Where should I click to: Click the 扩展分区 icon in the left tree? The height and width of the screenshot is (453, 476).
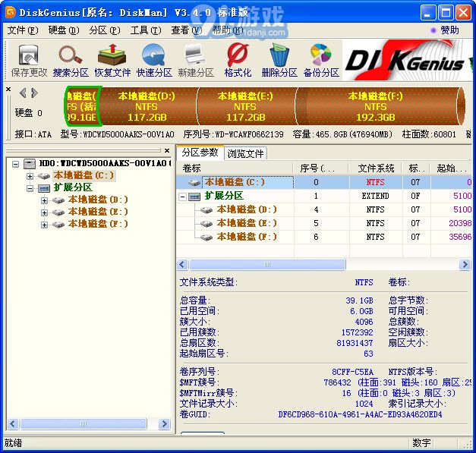(44, 189)
